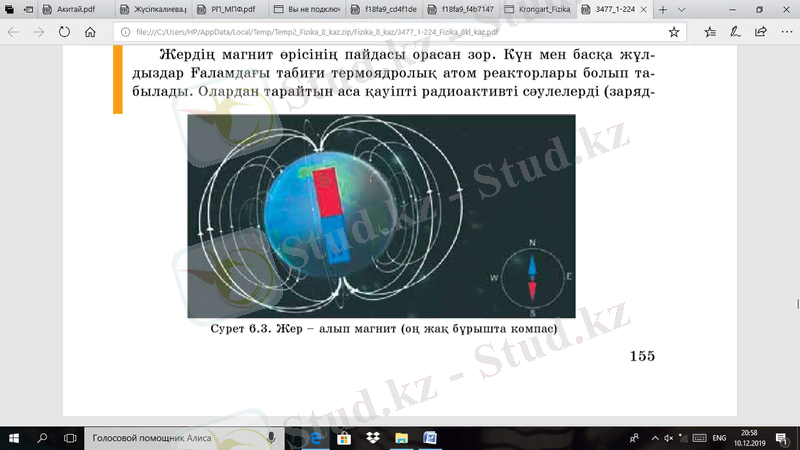Viewport: 800px width, 450px height.
Task: Open a new browser tab
Action: 663,9
